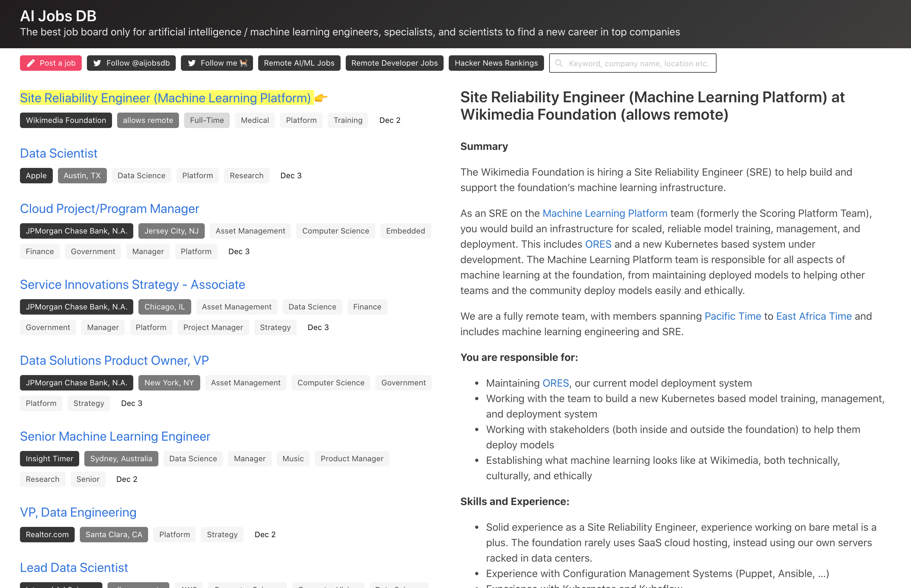Open the Machine Learning Platform link in description

[605, 213]
